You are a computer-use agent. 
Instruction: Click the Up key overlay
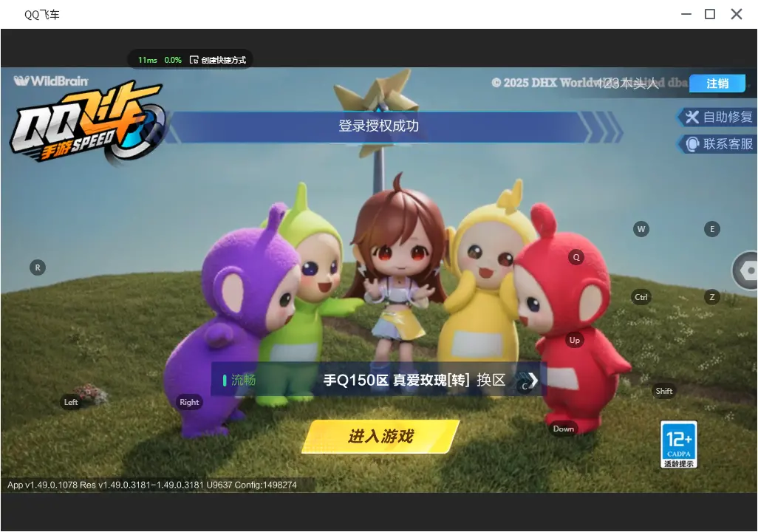point(574,340)
